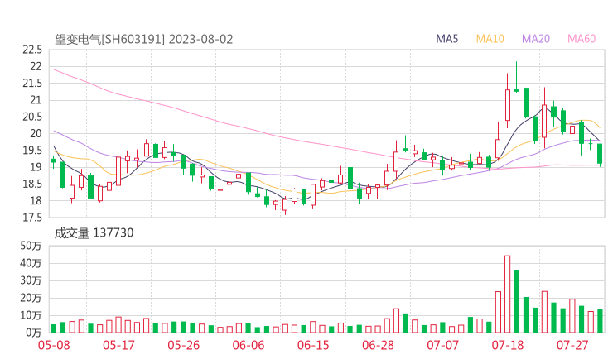Click the candlestick with the highest wick above 22

517,77
